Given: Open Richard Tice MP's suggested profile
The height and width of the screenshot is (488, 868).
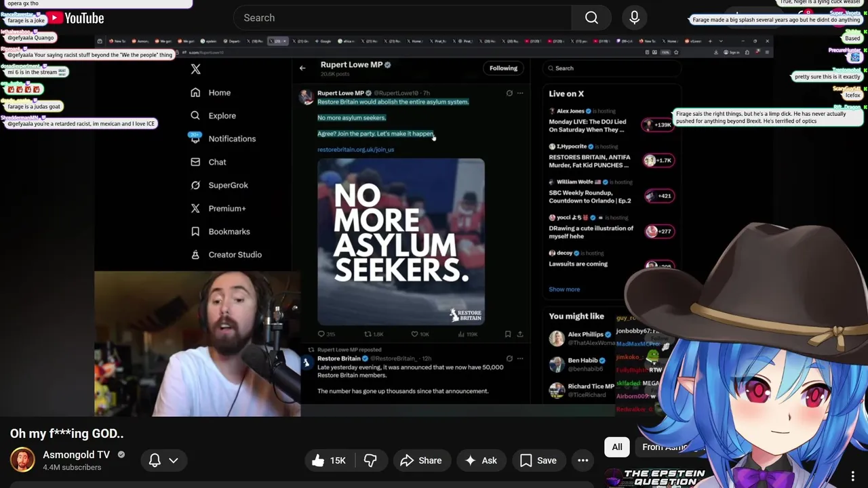Looking at the screenshot, I should [583, 390].
